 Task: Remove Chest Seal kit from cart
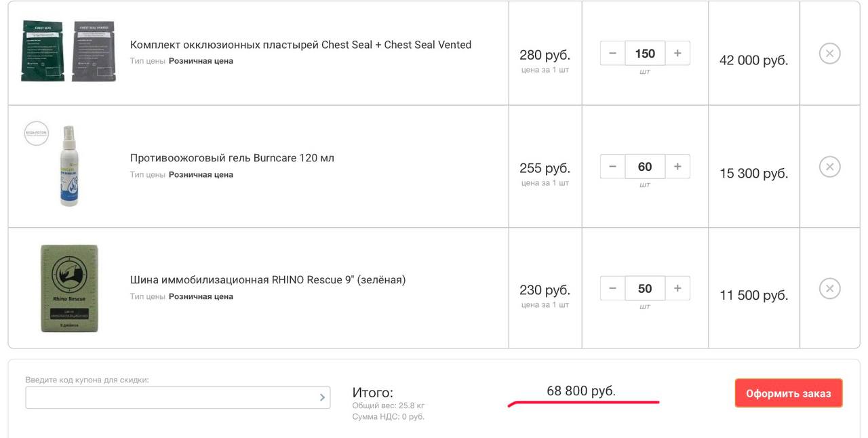[x=829, y=54]
